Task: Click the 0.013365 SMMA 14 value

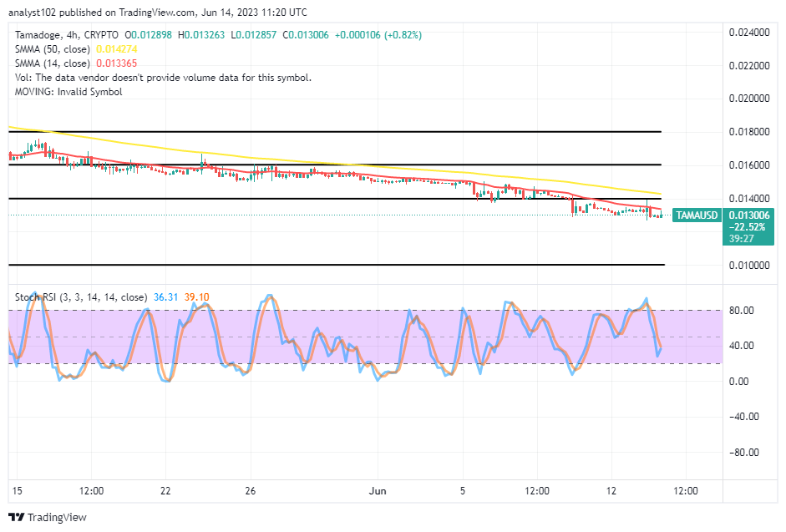Action: 116,63
